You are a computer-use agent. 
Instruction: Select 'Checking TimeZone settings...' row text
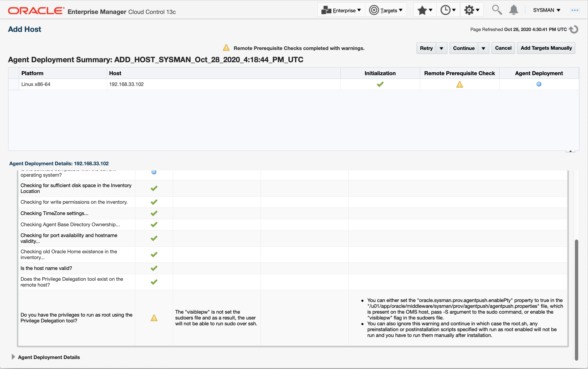click(x=54, y=213)
